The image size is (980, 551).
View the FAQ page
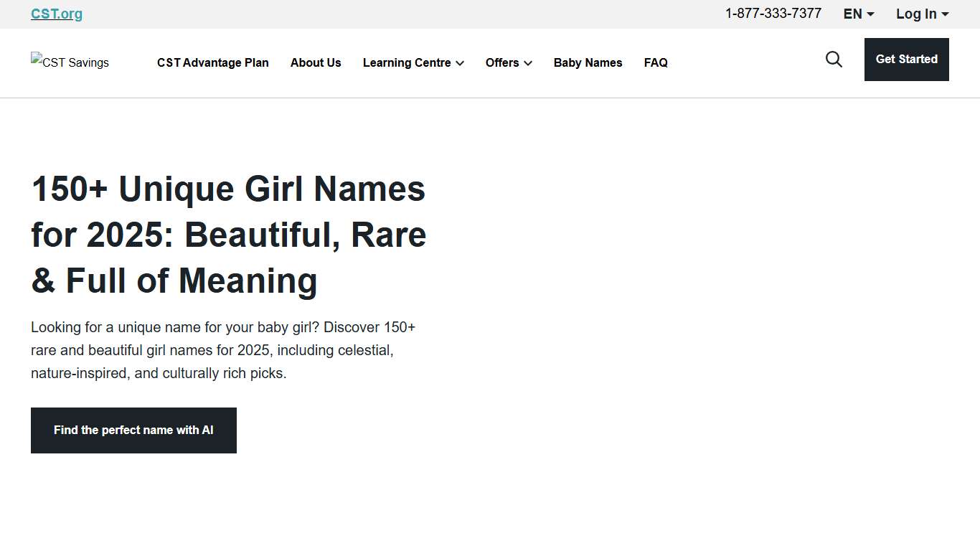point(655,63)
